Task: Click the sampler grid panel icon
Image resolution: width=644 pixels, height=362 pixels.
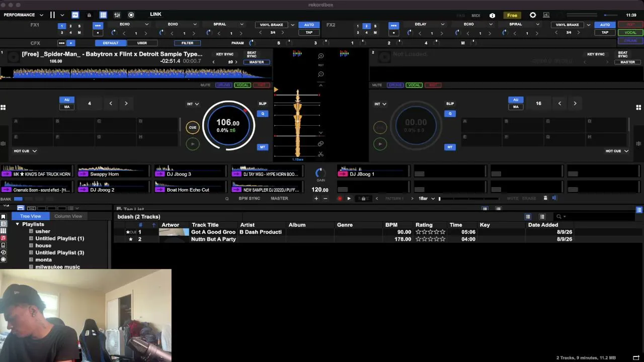Action: 103,15
